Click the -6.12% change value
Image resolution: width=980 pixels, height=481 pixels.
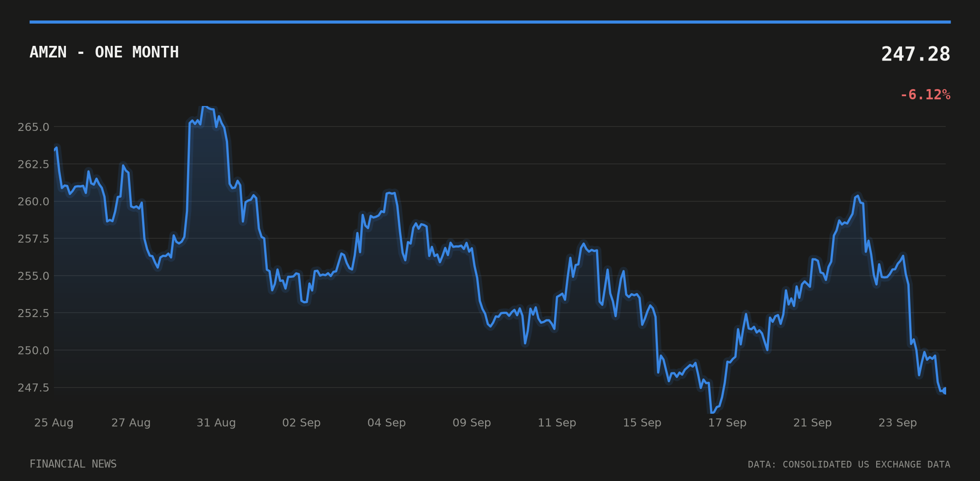(x=925, y=95)
